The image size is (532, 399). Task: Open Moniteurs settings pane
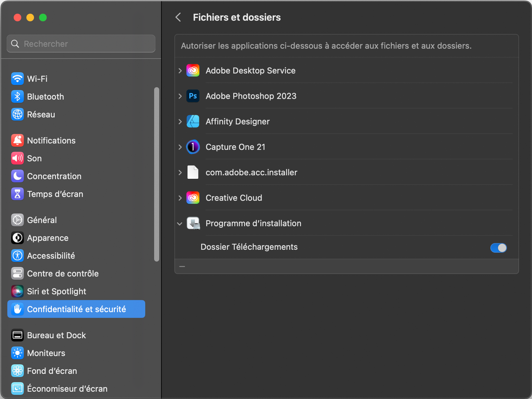pos(76,353)
